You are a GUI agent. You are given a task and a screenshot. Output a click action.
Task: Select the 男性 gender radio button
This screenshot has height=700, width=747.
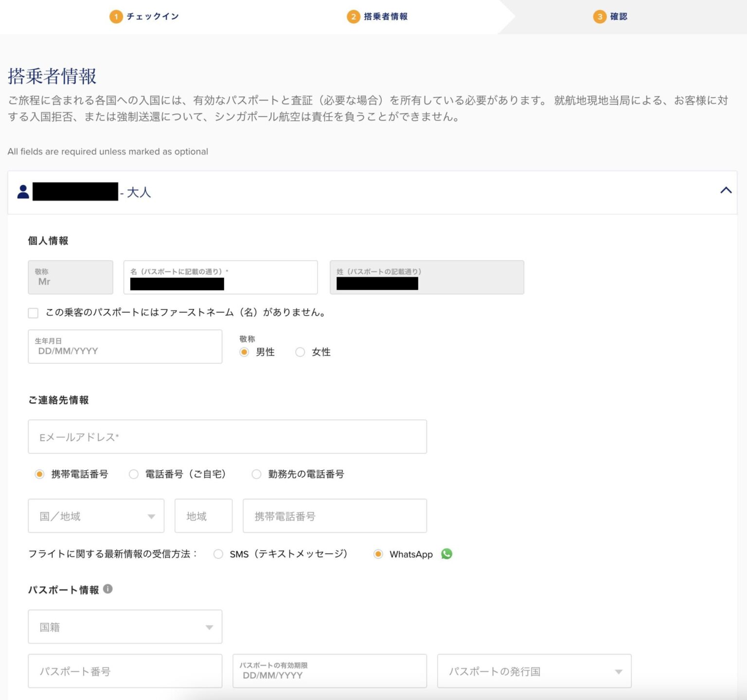click(244, 352)
